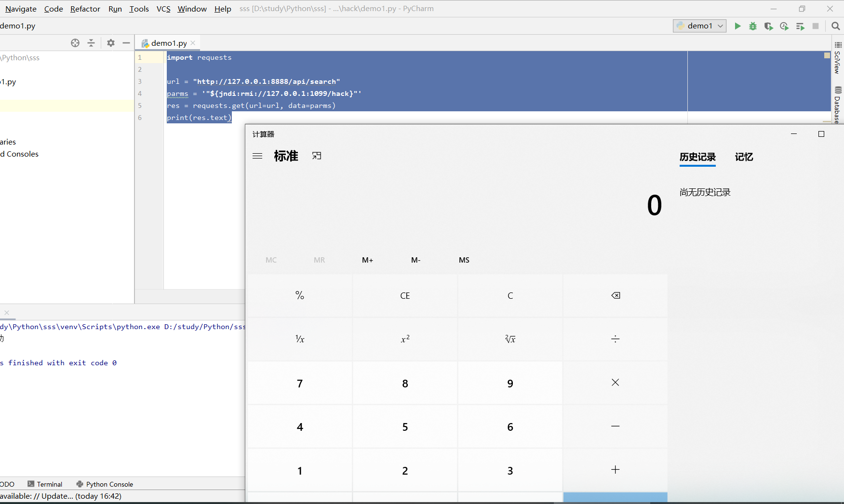
Task: Start debugging with the bug icon
Action: (753, 26)
